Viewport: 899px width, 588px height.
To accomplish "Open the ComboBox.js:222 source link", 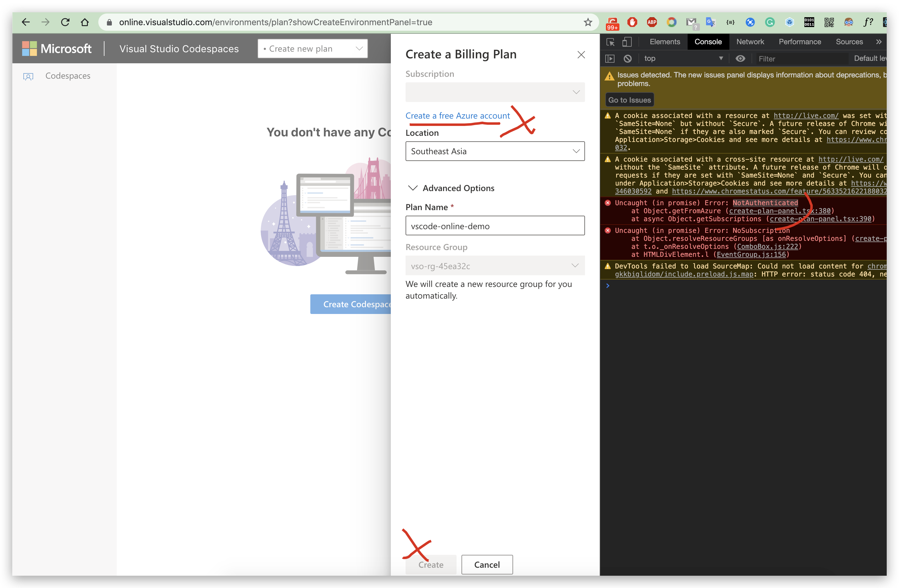I will pyautogui.click(x=767, y=247).
